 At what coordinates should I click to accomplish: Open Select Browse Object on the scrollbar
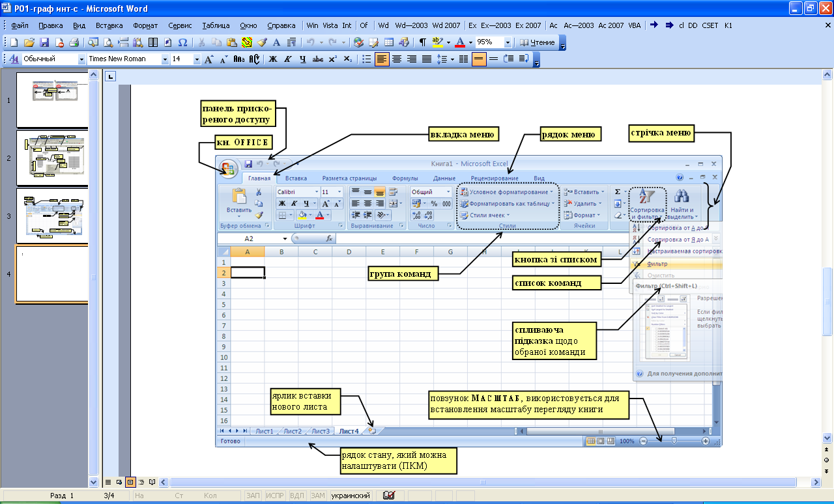[827, 460]
